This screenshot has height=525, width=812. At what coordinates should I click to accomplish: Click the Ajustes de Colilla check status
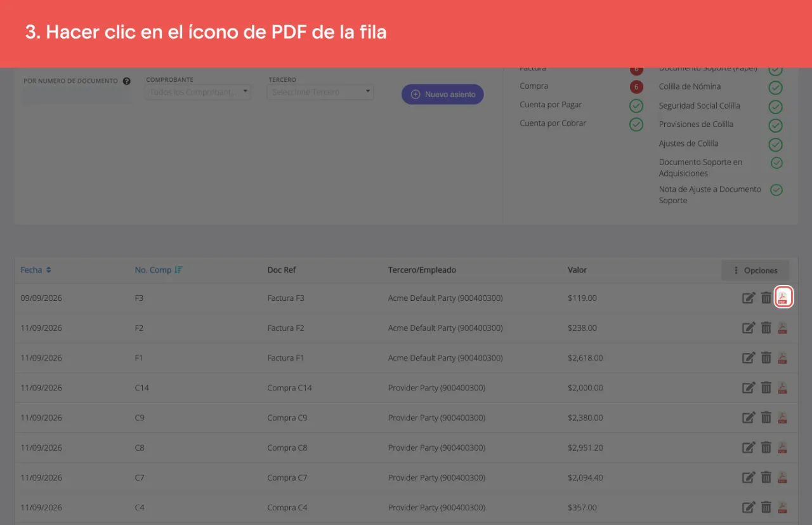tap(775, 145)
